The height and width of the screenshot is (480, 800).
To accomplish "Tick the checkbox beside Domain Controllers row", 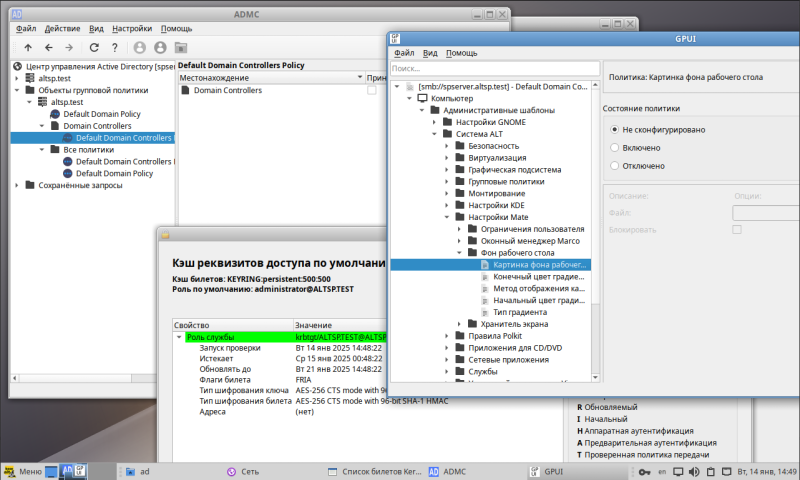I will pyautogui.click(x=372, y=90).
